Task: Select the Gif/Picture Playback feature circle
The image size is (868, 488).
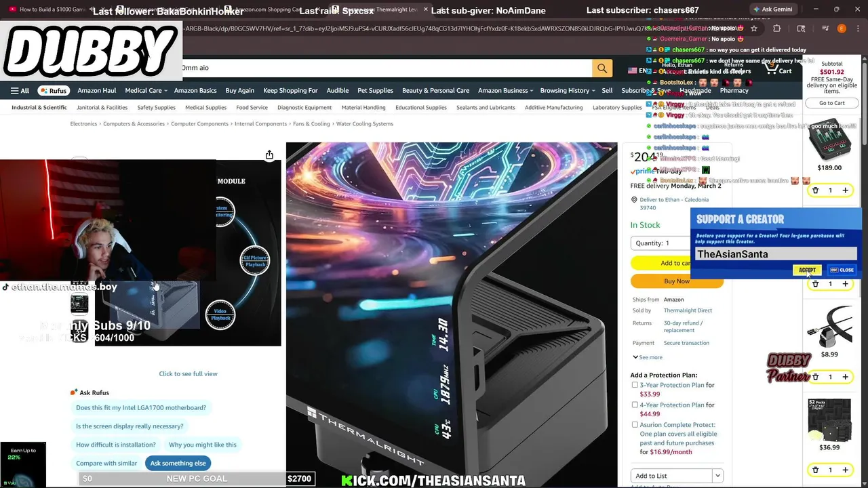Action: tap(255, 261)
